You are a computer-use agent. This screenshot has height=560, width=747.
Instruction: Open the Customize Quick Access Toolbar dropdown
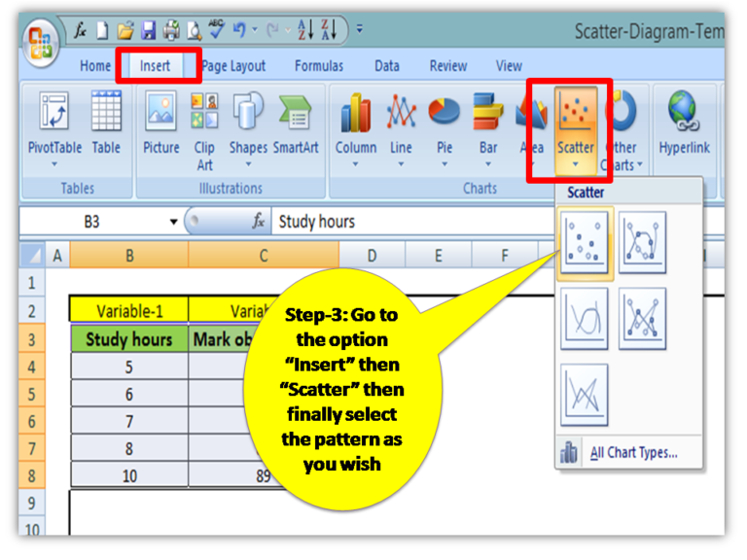click(x=360, y=29)
